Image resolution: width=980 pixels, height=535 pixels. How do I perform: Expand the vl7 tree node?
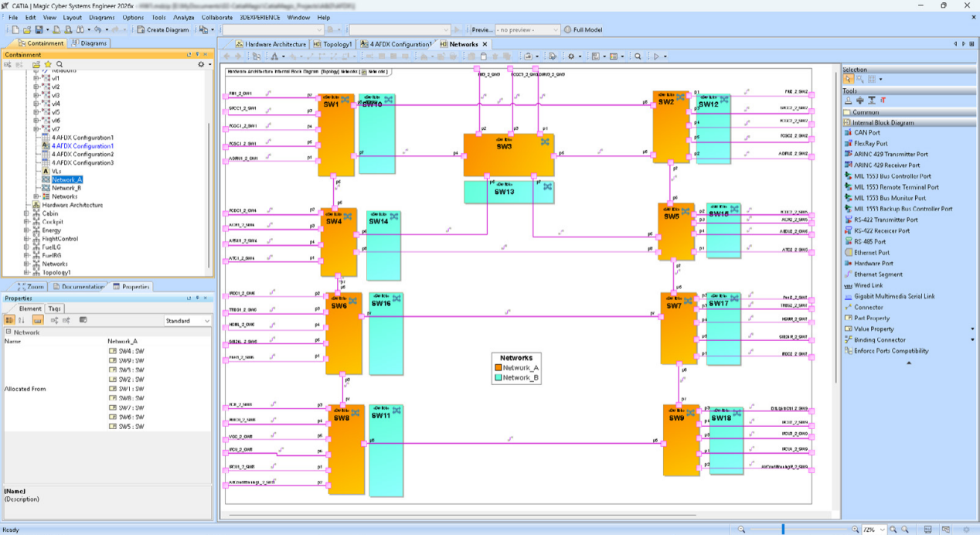tap(36, 129)
